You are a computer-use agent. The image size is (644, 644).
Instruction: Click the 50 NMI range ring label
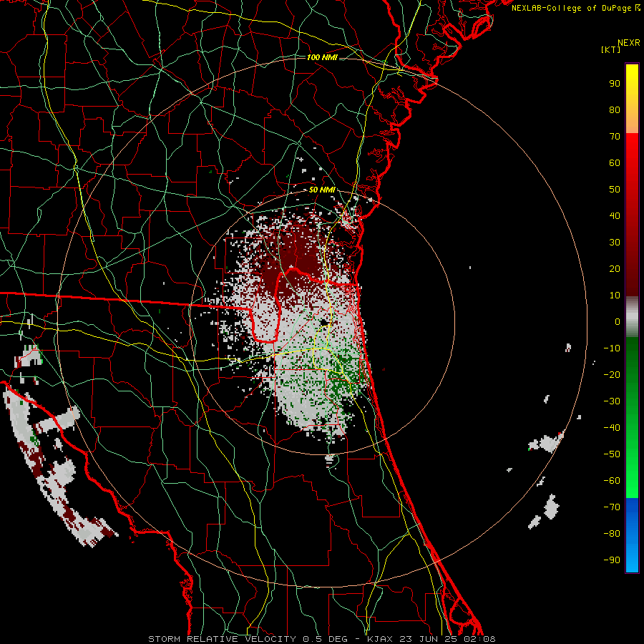321,190
